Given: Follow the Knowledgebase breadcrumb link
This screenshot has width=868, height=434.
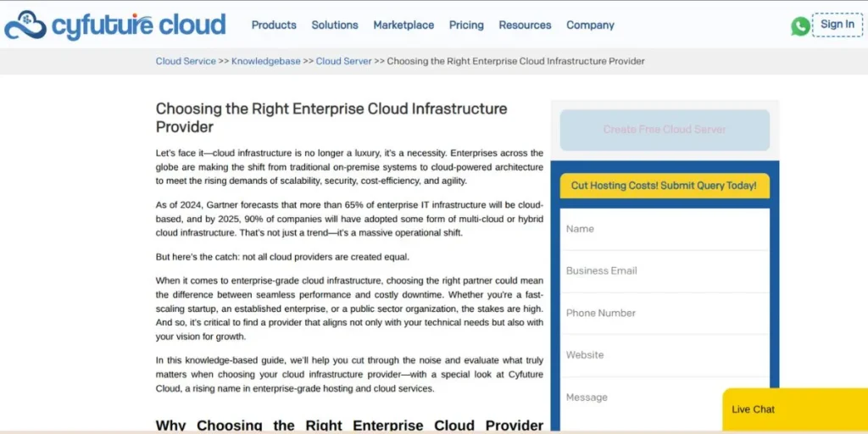Looking at the screenshot, I should click(x=265, y=61).
